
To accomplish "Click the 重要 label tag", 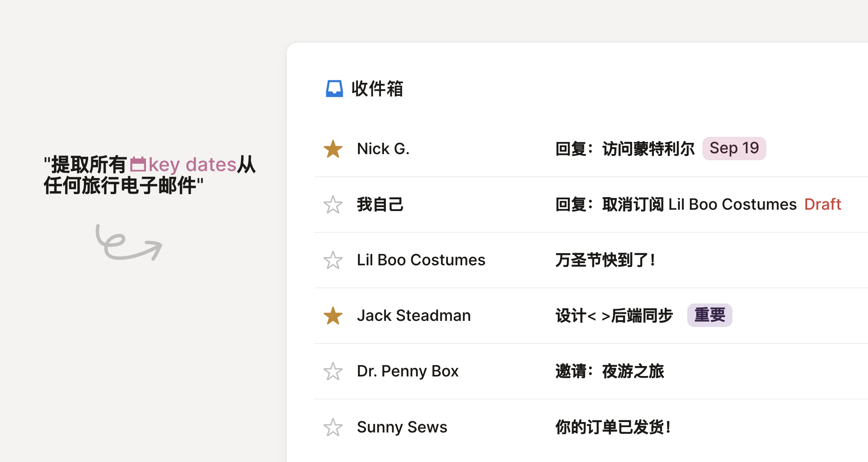I will [x=709, y=315].
